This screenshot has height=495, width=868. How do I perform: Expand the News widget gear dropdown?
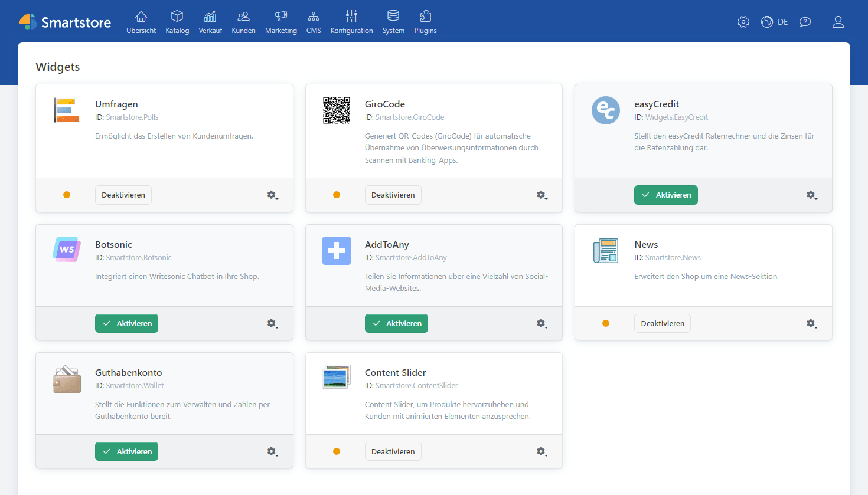coord(811,324)
